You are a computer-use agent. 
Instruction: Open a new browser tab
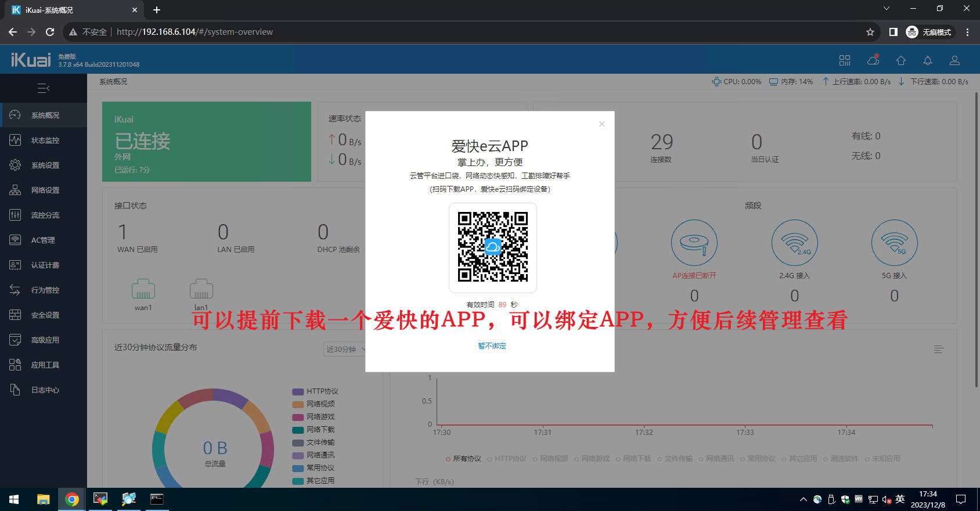(x=157, y=10)
